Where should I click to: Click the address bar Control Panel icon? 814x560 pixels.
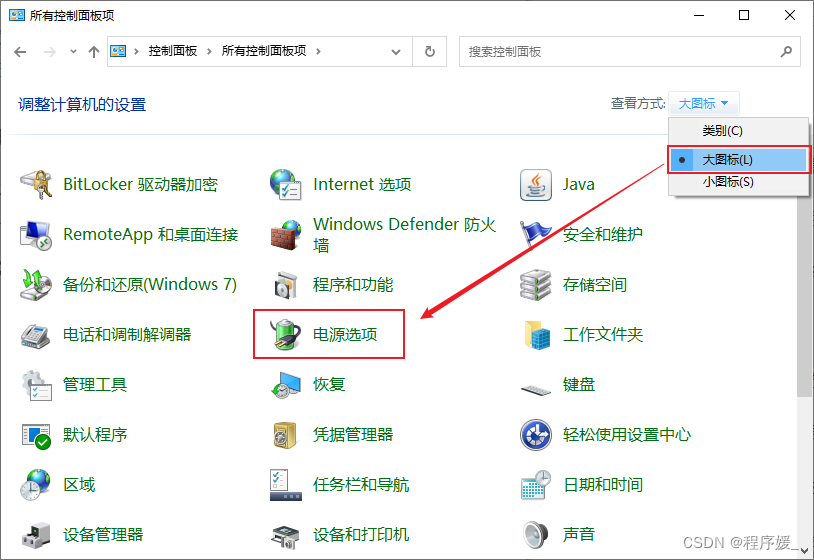118,51
